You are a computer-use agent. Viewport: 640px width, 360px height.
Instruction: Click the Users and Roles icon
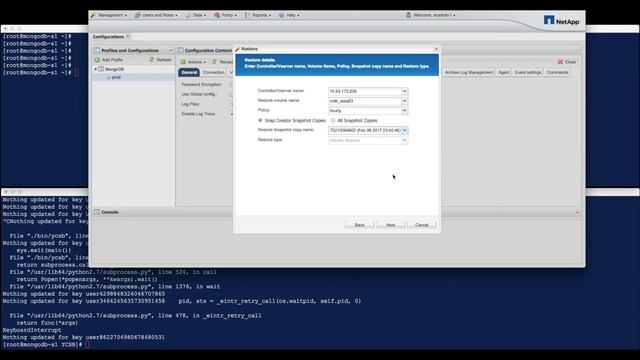(x=138, y=15)
